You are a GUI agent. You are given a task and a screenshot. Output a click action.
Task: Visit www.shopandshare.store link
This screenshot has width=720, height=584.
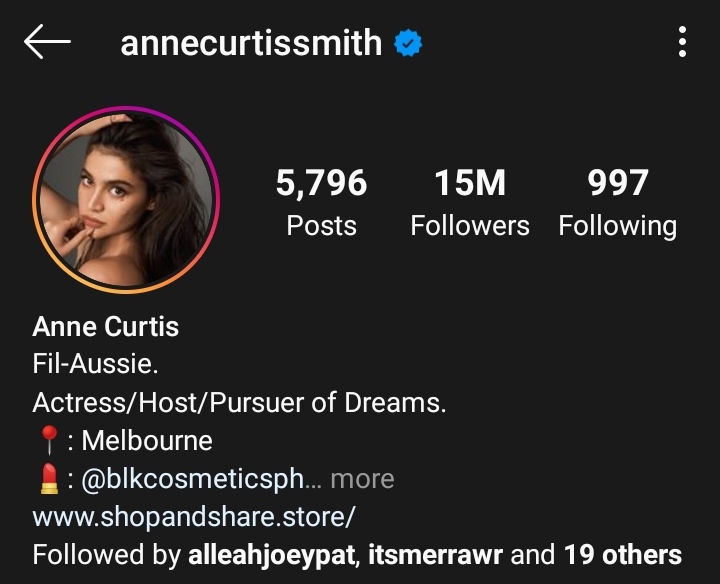pyautogui.click(x=194, y=517)
